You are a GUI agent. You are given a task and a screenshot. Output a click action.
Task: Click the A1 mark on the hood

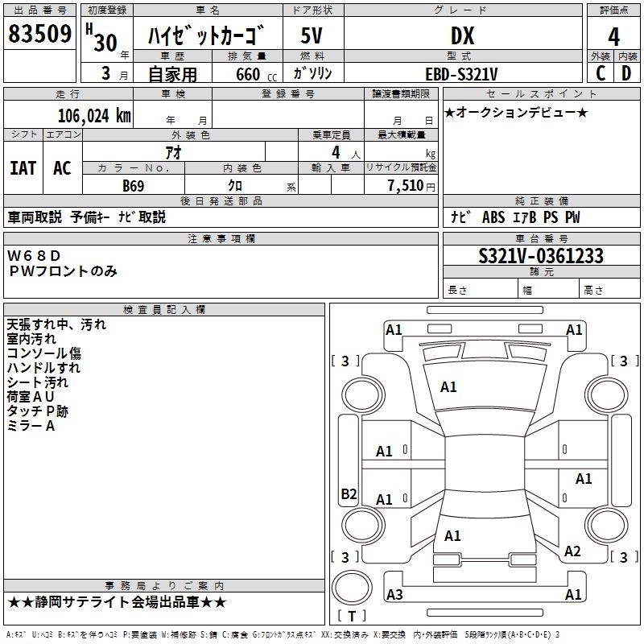(448, 387)
